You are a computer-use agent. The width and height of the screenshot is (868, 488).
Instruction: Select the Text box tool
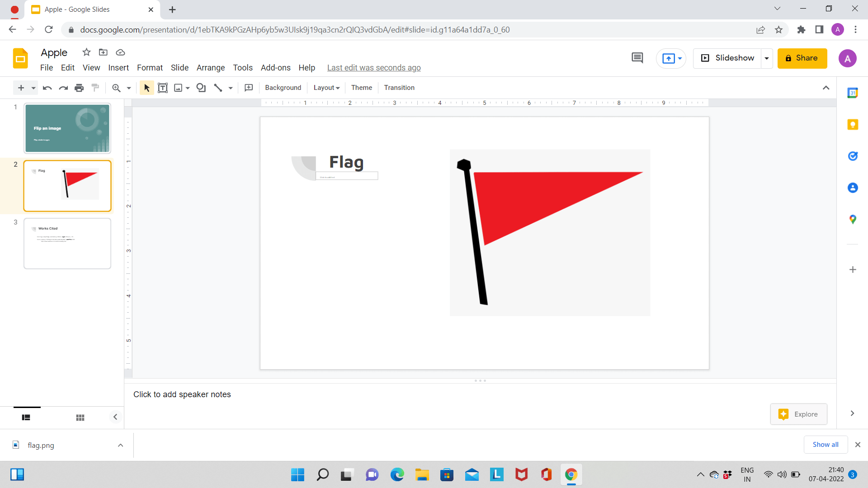click(162, 88)
